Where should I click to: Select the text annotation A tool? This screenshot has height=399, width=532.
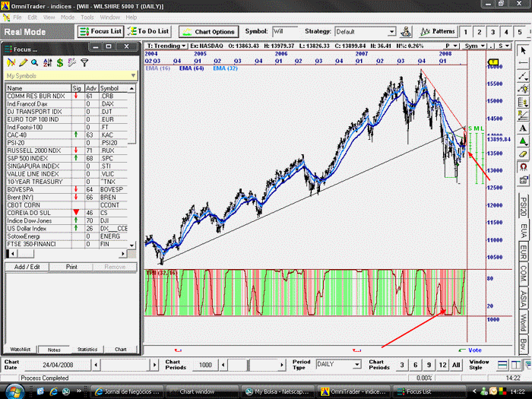pyautogui.click(x=523, y=128)
